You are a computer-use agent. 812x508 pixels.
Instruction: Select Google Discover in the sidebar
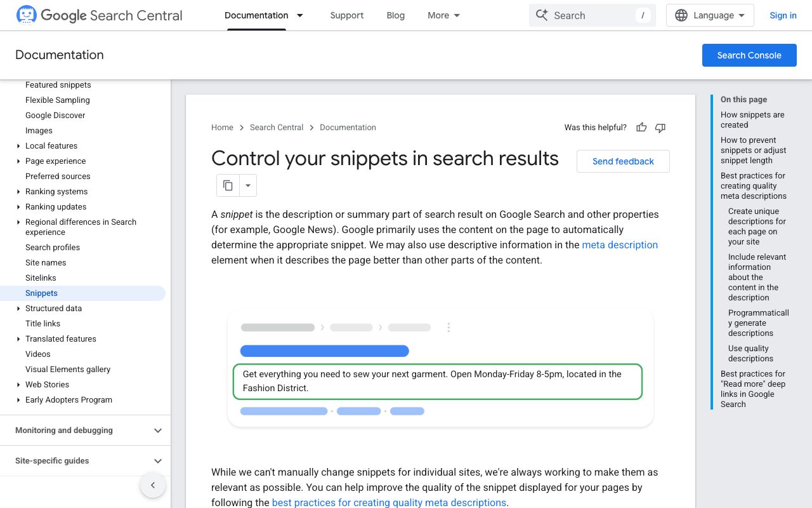(55, 116)
